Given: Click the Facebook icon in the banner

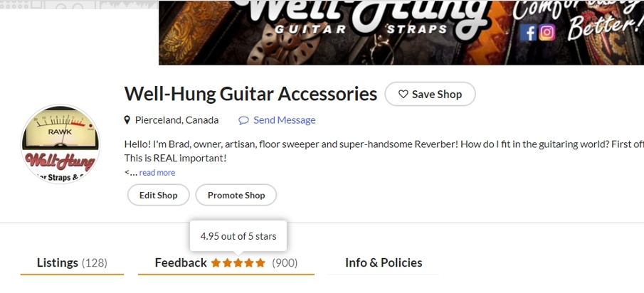Looking at the screenshot, I should [x=529, y=32].
